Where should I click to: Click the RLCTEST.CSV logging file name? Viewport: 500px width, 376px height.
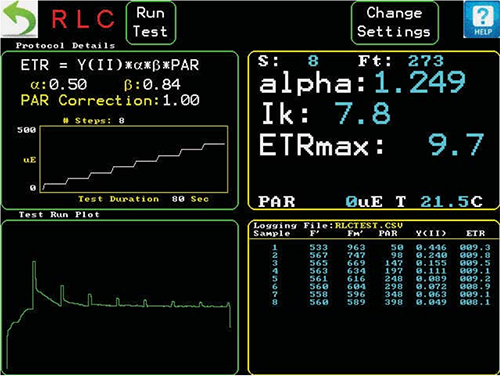369,226
